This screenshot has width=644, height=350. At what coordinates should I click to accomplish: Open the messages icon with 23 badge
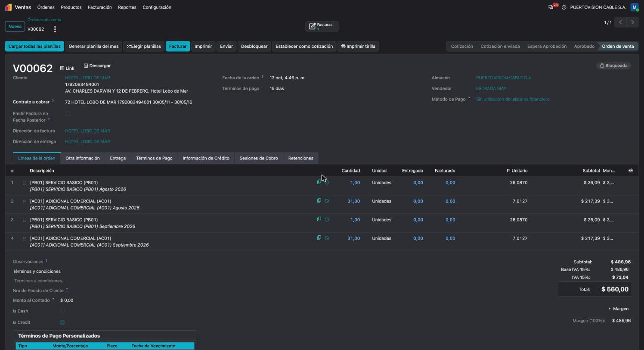tap(551, 7)
